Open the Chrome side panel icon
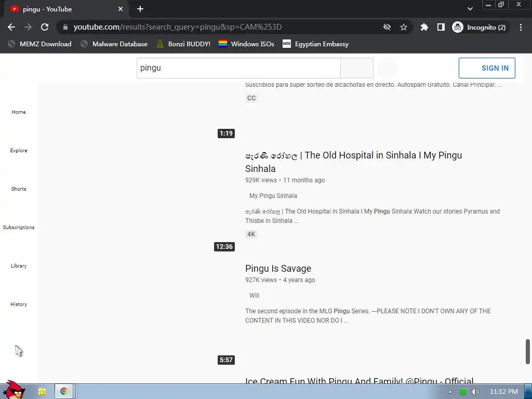The width and height of the screenshot is (532, 399). point(441,27)
